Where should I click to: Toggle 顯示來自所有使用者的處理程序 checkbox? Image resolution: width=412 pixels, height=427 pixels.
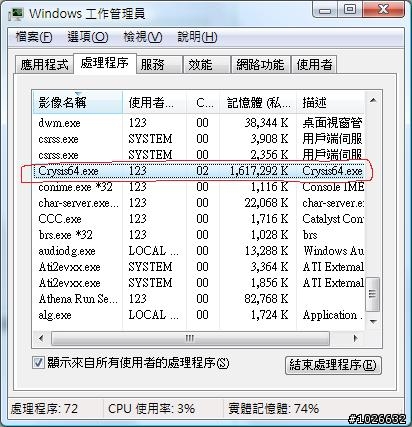[x=38, y=362]
